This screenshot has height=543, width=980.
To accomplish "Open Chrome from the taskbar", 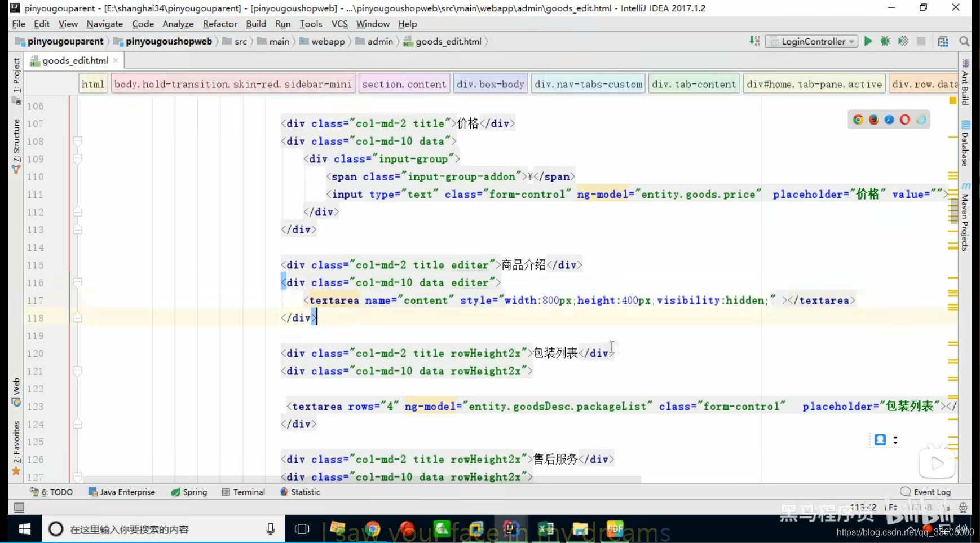I will click(x=373, y=529).
